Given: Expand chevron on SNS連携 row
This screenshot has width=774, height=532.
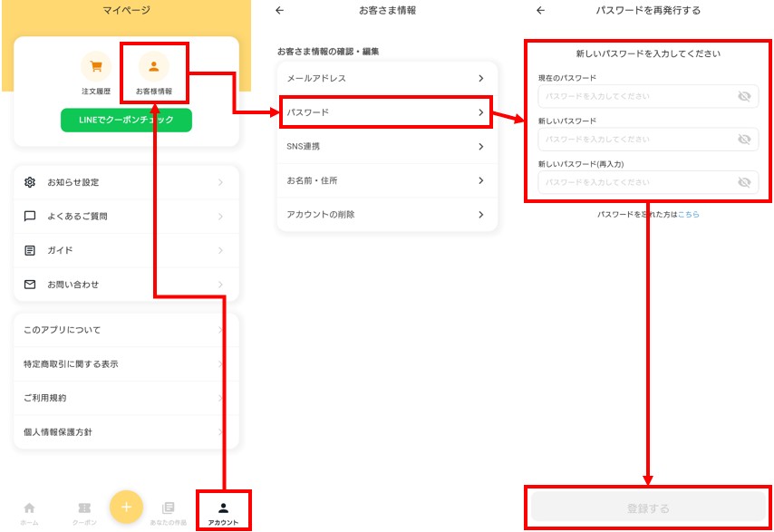Looking at the screenshot, I should [x=480, y=147].
